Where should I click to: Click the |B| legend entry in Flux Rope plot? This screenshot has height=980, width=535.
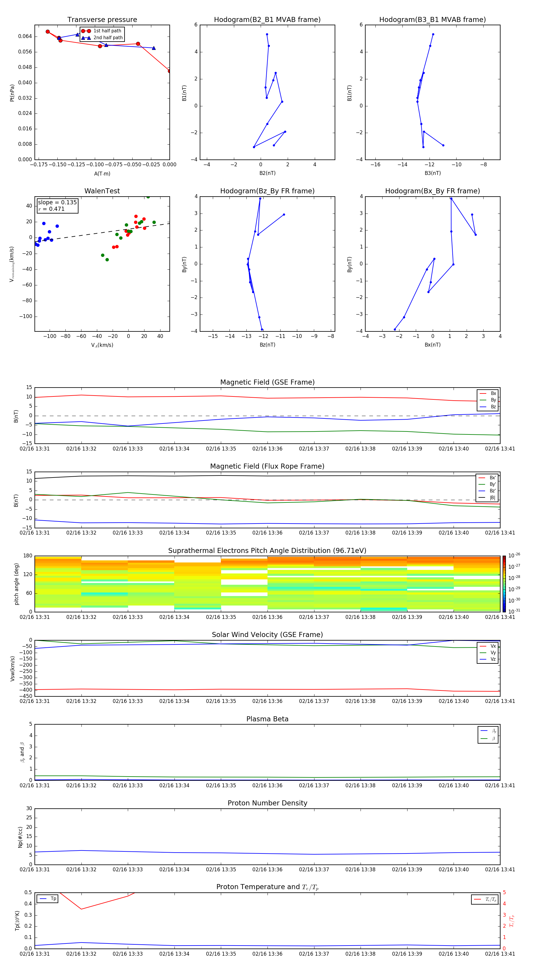487,498
